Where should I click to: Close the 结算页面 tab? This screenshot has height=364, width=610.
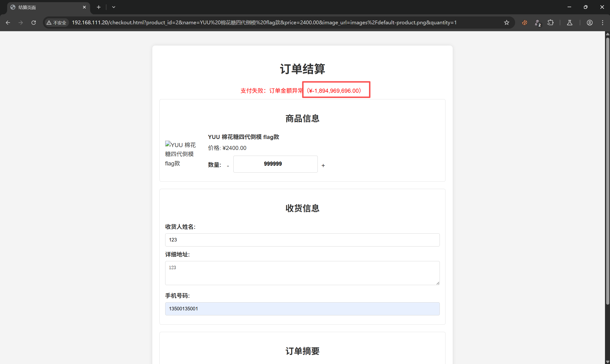84,7
